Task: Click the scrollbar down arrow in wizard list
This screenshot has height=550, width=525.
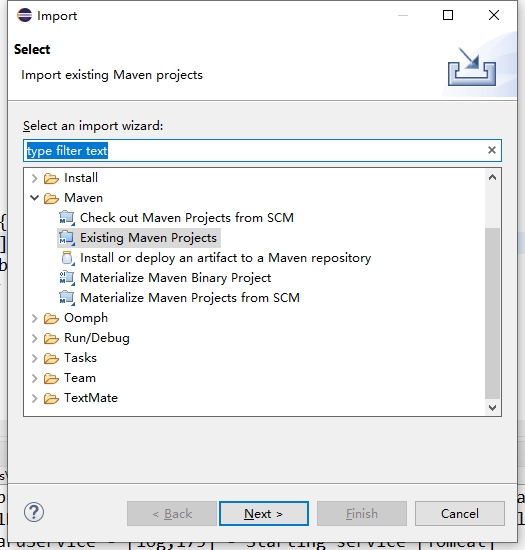Action: pyautogui.click(x=492, y=408)
